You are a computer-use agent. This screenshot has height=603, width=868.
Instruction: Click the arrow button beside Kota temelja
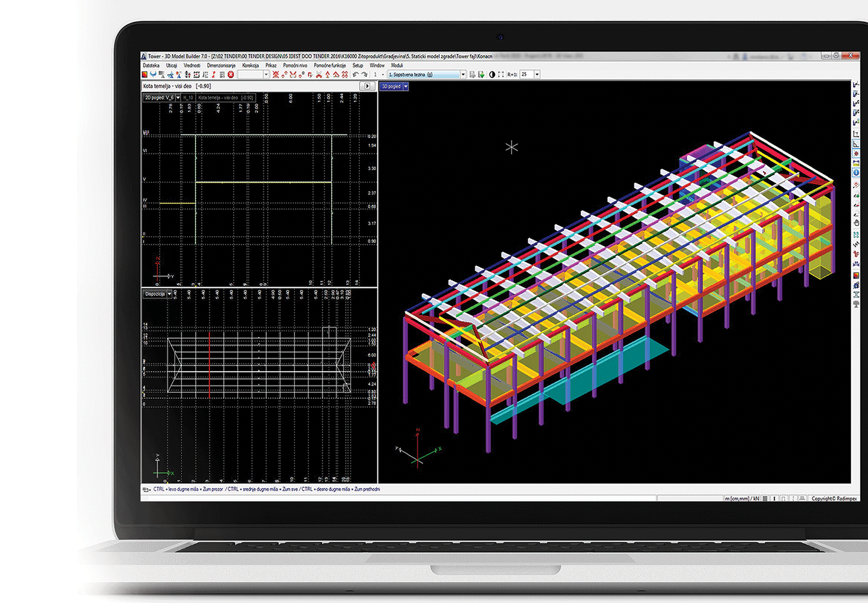tap(367, 86)
